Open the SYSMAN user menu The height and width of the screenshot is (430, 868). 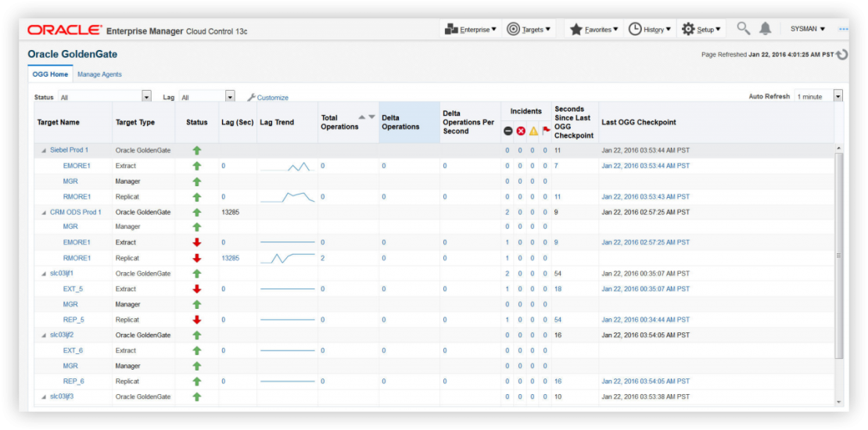point(808,29)
